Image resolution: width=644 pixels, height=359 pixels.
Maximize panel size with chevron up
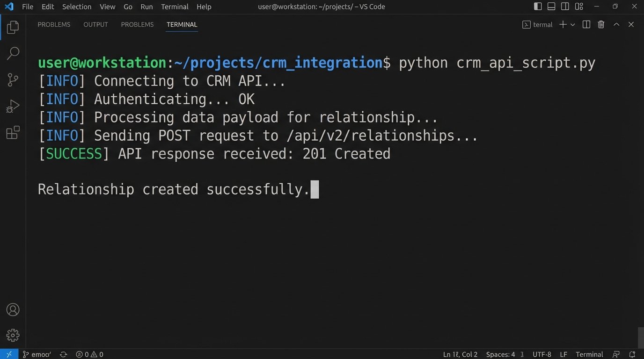tap(616, 25)
